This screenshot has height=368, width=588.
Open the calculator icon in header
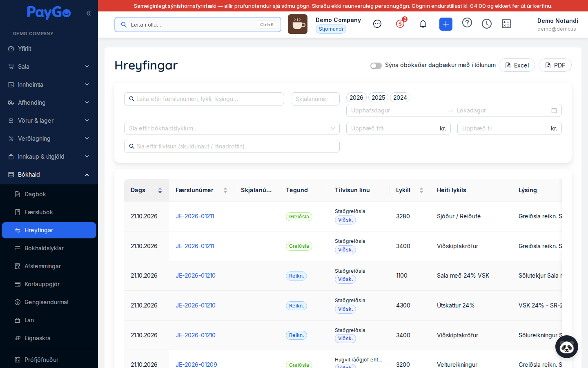tap(506, 24)
